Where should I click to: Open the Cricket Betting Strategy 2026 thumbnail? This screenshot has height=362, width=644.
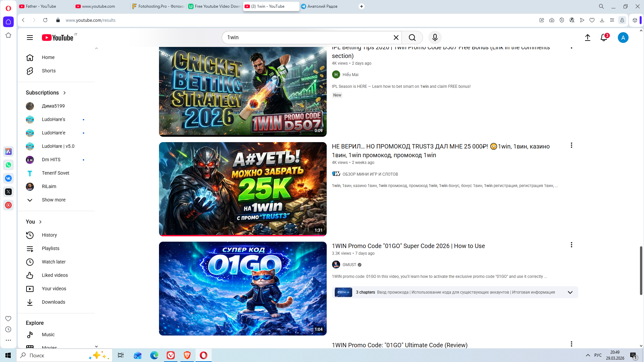(x=243, y=91)
